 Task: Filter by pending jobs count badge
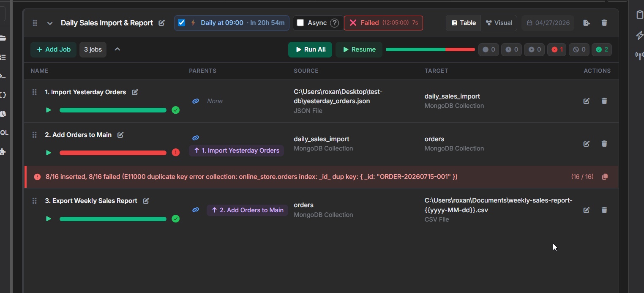[x=489, y=49]
